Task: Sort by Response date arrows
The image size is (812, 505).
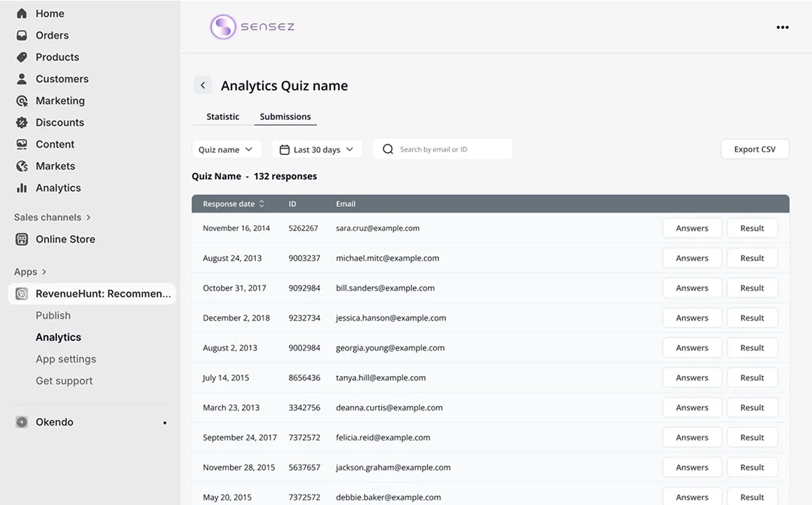Action: (262, 203)
